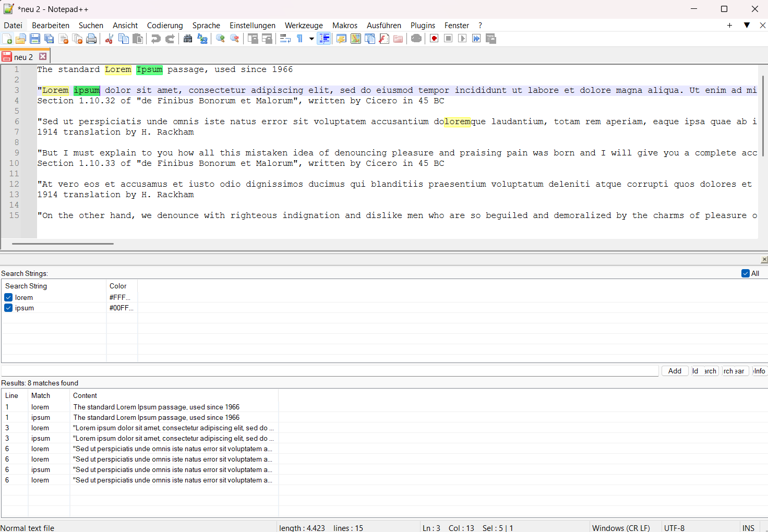Toggle the indent guide icon
Viewport: 768px width, 532px height.
tap(324, 39)
